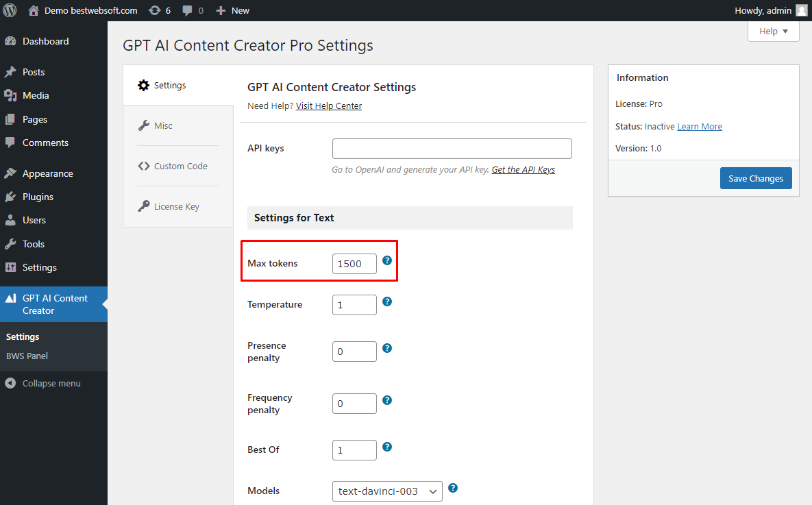Image resolution: width=812 pixels, height=505 pixels.
Task: Focus the Best Of input field
Action: coord(354,450)
